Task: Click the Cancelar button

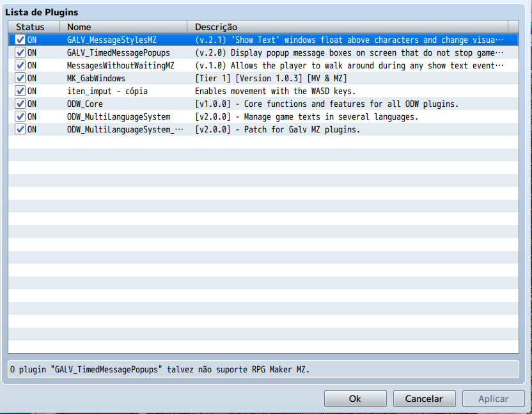Action: (424, 399)
